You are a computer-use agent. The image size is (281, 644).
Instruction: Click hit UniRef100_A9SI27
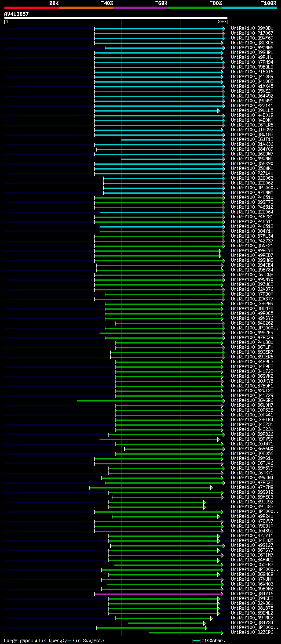[252, 545]
